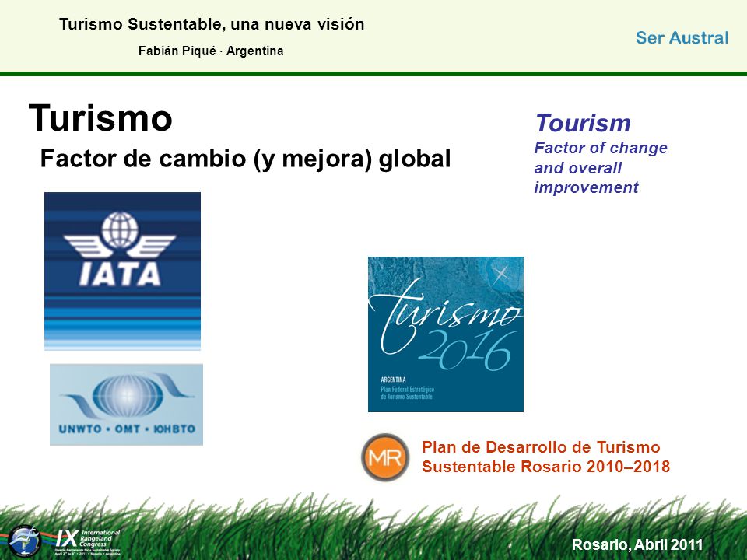The height and width of the screenshot is (560, 747).
Task: Click the UNWTO OMT logo image
Action: pos(126,404)
